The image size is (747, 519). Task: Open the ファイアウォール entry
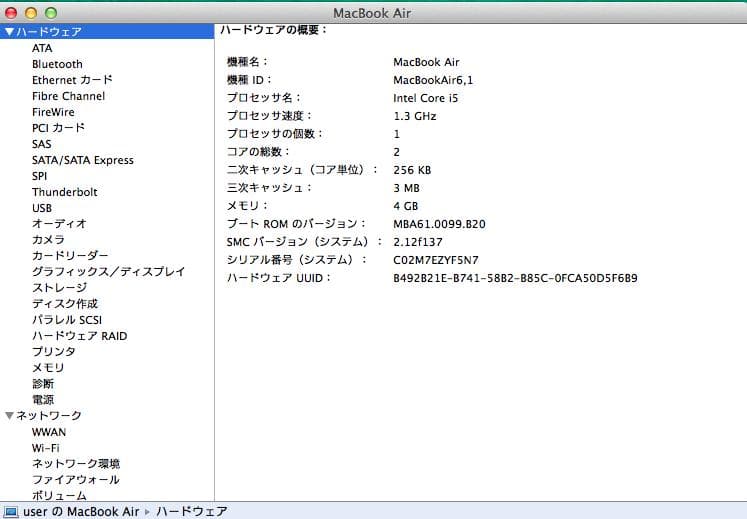[76, 480]
